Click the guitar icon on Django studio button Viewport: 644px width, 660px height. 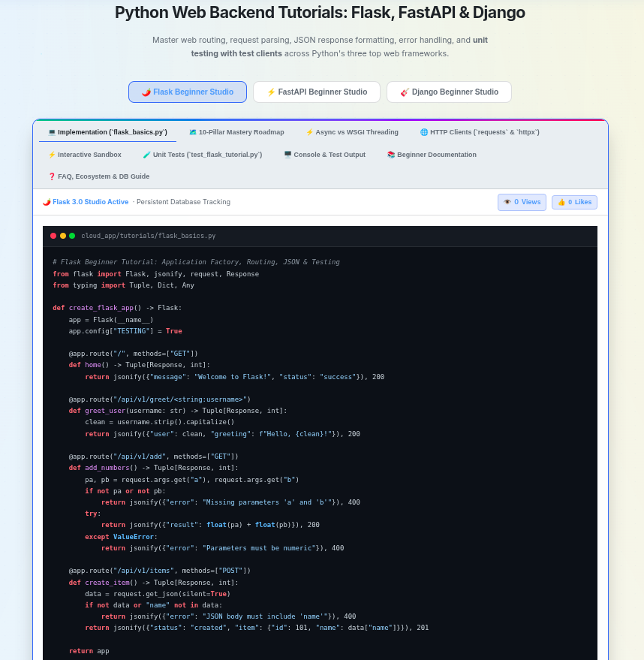(x=405, y=92)
